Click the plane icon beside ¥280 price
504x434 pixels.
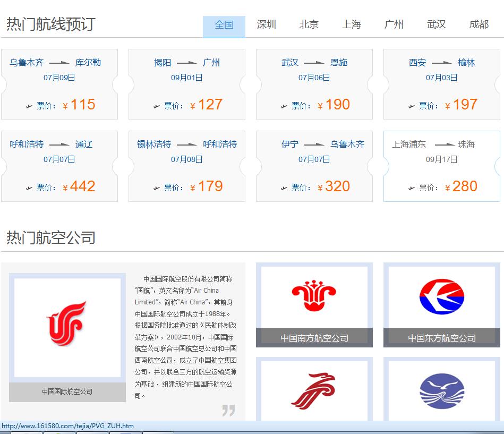[x=412, y=188]
